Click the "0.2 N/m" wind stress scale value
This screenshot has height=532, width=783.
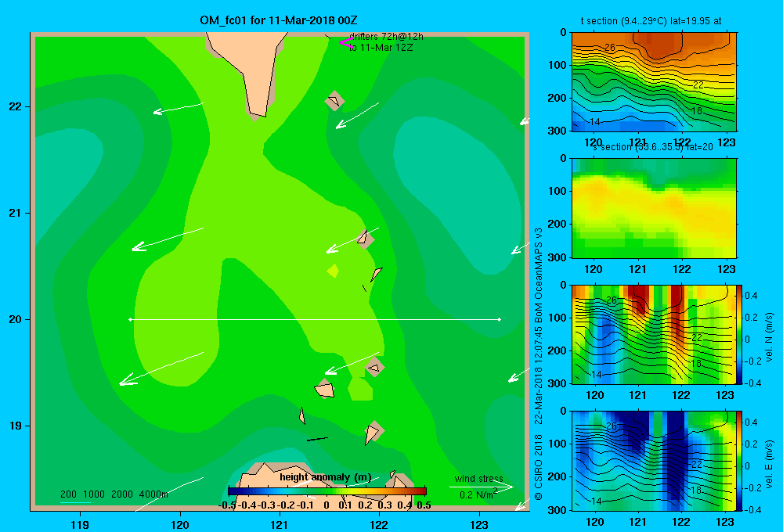pos(478,494)
